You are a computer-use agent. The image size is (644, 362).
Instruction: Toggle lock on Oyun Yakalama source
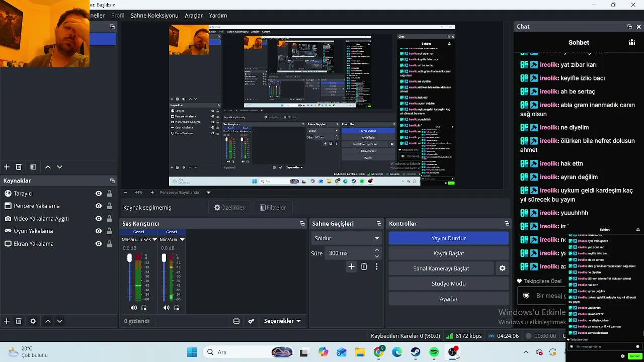click(109, 231)
